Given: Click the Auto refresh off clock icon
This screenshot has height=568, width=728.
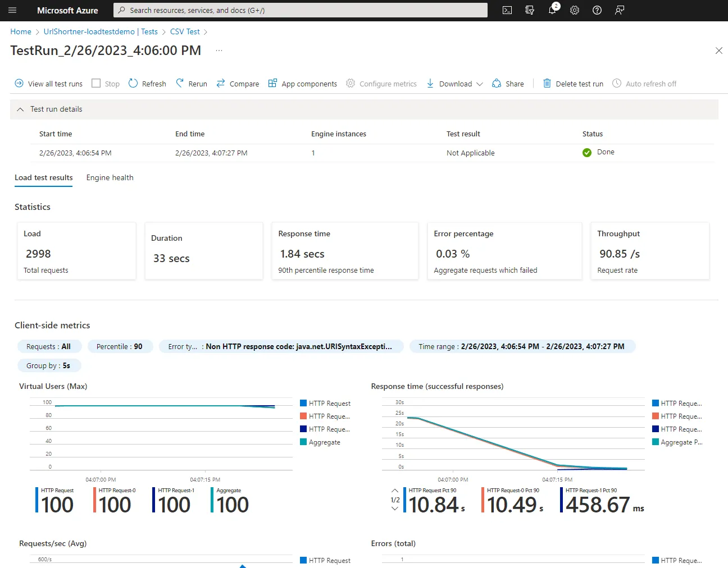Looking at the screenshot, I should 617,83.
